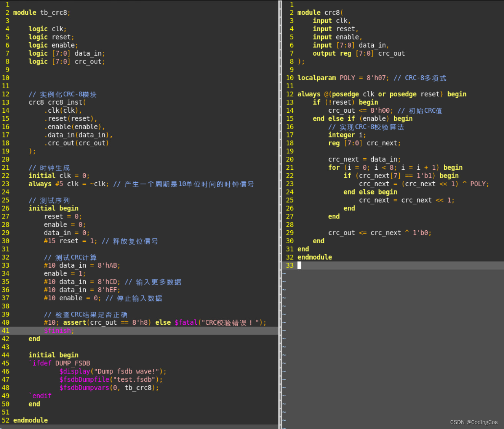This screenshot has width=504, height=429.
Task: Click 'initial begin' on line 44
Action: tap(53, 355)
